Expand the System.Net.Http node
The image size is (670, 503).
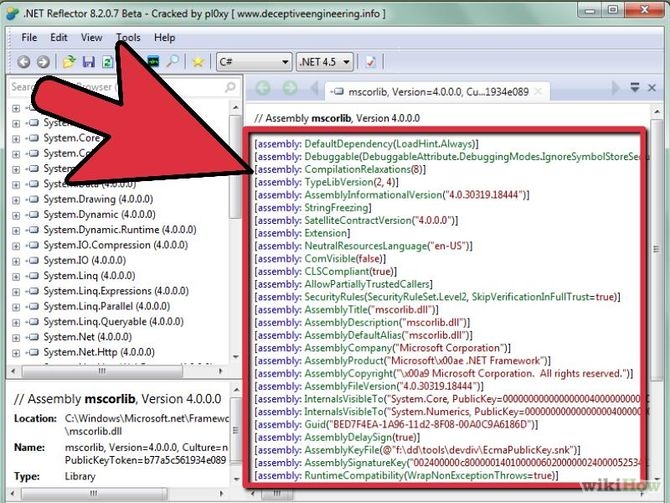[16, 353]
